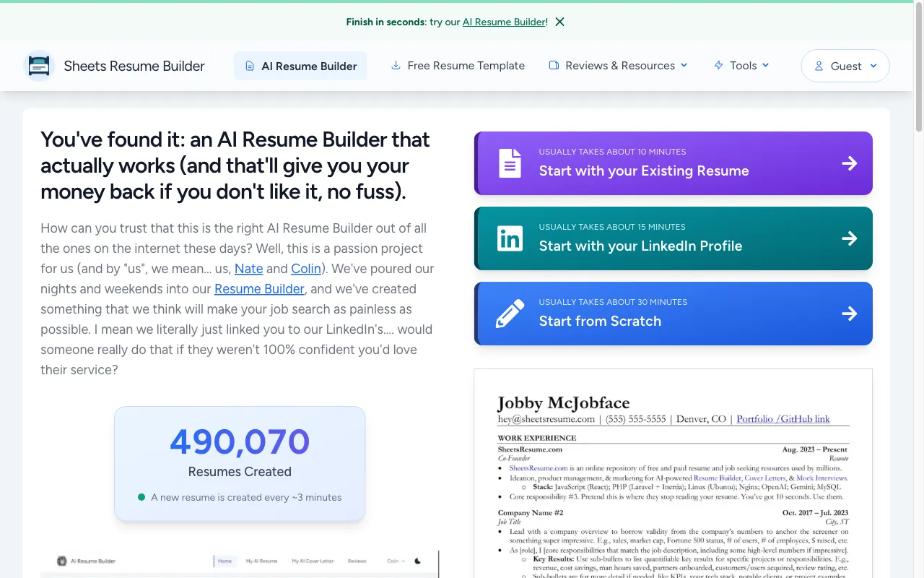The height and width of the screenshot is (578, 924).
Task: Expand the Reviews & Resources dropdown
Action: pyautogui.click(x=618, y=66)
